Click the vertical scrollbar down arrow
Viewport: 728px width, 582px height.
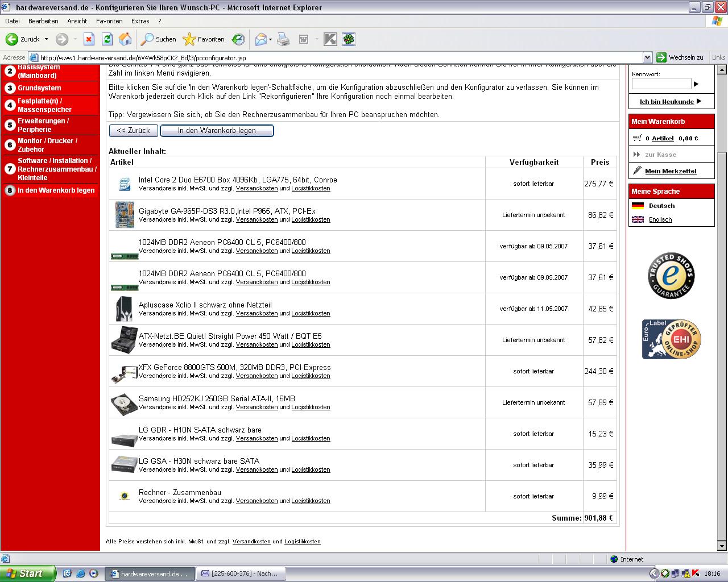pyautogui.click(x=722, y=547)
